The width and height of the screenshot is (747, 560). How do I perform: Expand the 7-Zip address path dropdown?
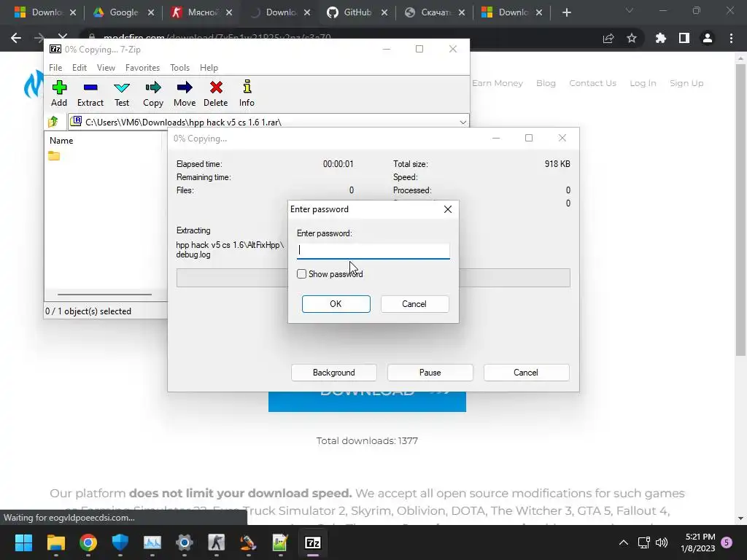pos(462,122)
